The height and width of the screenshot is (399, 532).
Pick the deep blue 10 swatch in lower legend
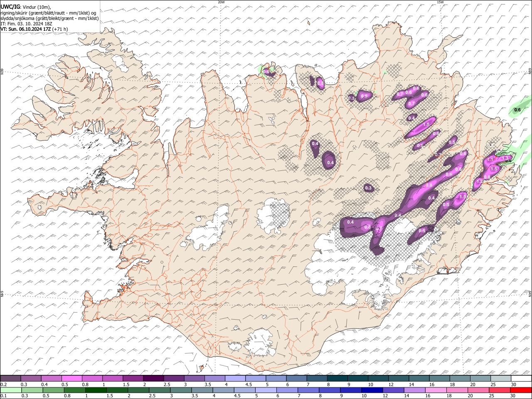coord(372,390)
